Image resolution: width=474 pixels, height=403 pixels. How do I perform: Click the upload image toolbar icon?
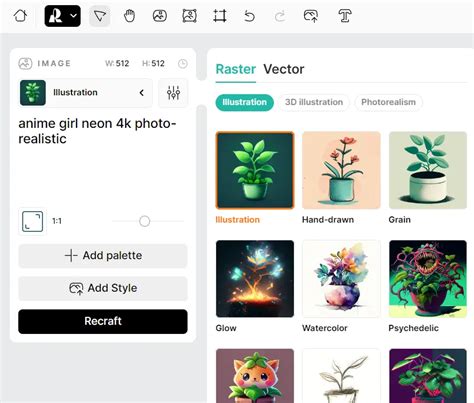click(311, 16)
